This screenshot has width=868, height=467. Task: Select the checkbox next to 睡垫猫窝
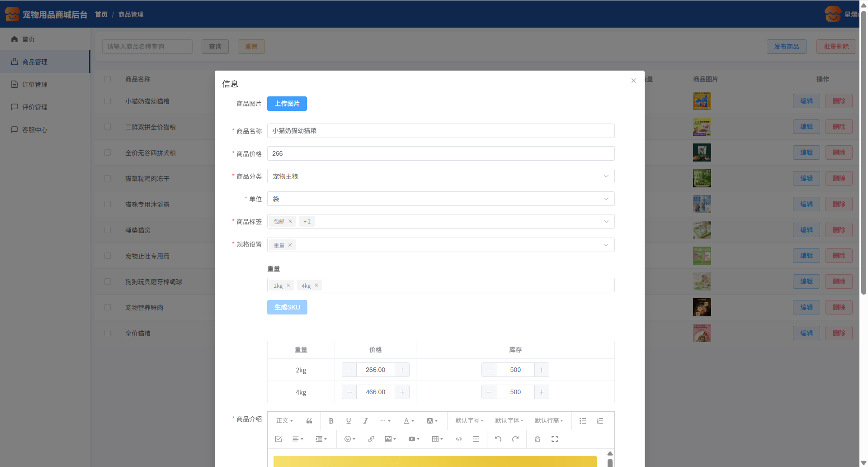pos(108,230)
